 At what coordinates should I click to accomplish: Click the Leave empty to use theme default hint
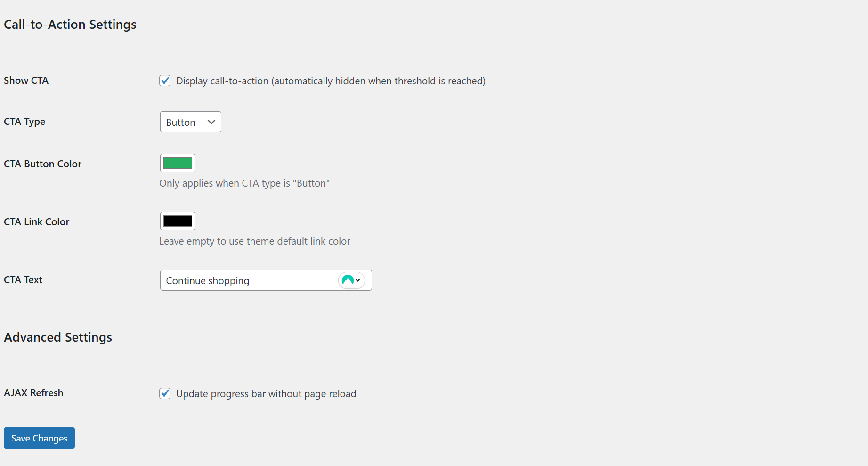(x=255, y=241)
